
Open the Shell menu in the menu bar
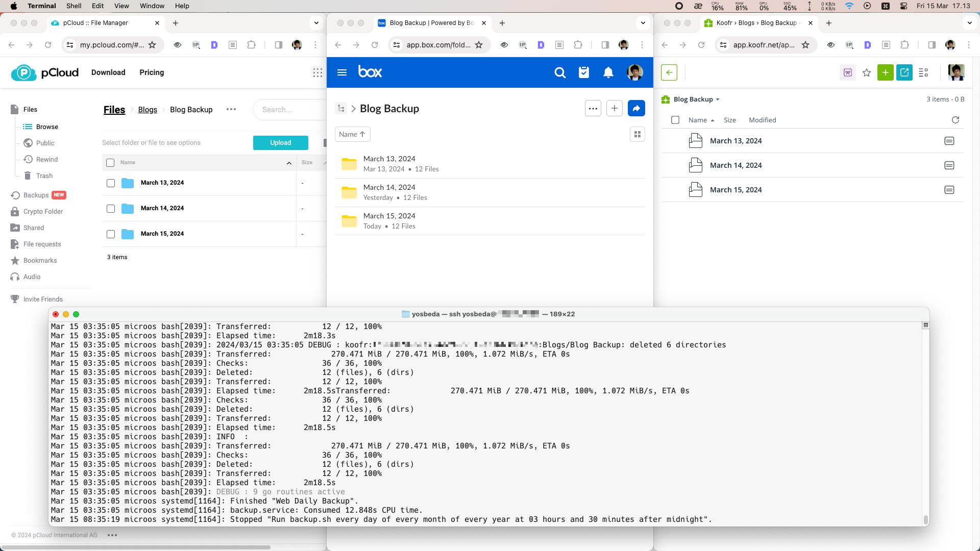point(73,6)
